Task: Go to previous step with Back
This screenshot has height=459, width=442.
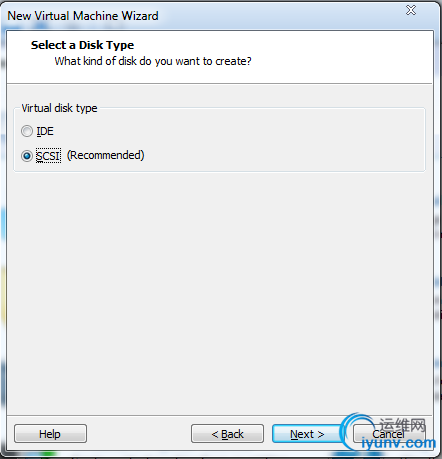Action: coord(227,434)
